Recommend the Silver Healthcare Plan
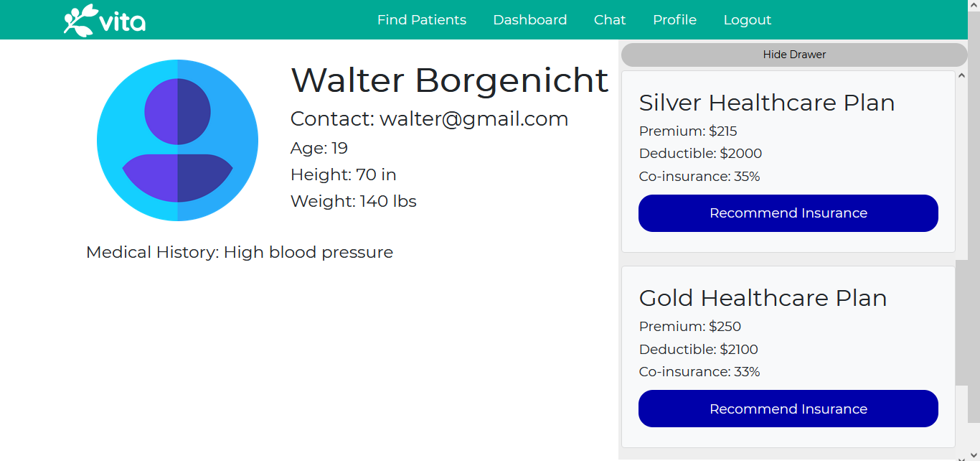980x461 pixels. coord(788,213)
